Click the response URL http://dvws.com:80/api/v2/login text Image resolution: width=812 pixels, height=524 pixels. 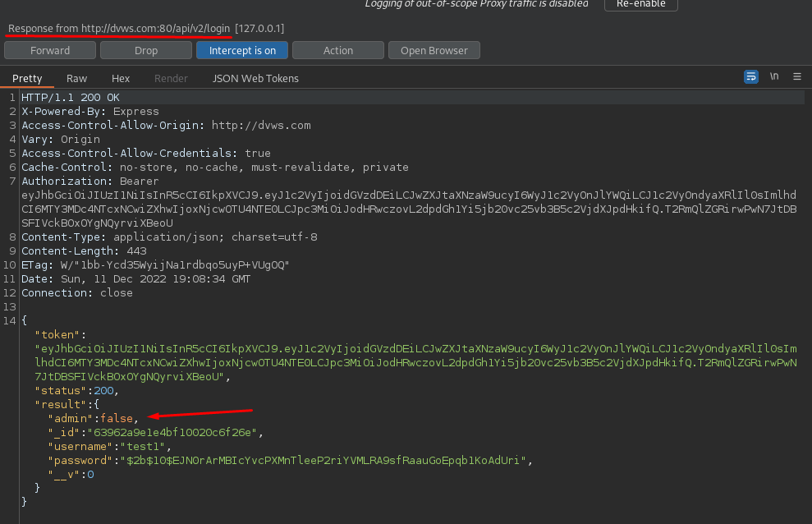pyautogui.click(x=155, y=29)
